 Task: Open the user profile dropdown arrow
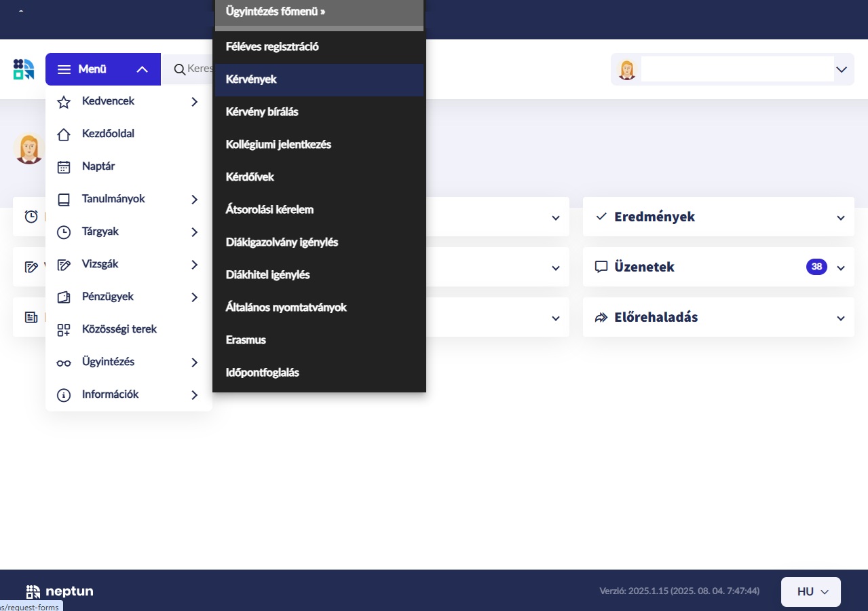pos(842,69)
